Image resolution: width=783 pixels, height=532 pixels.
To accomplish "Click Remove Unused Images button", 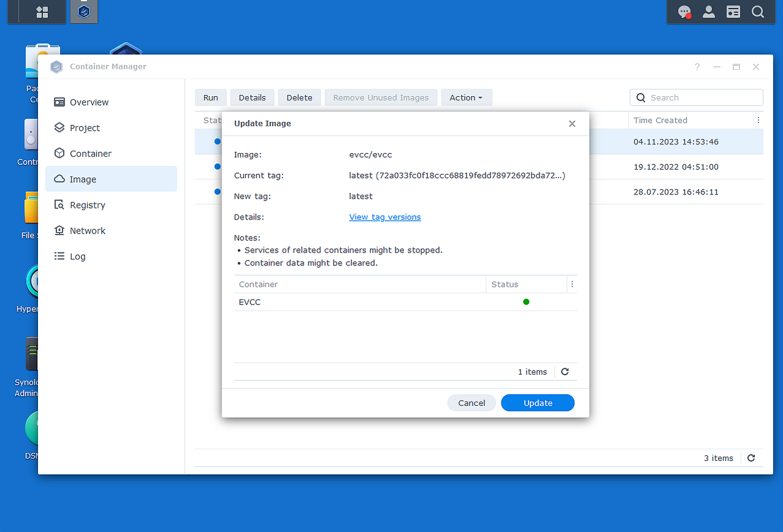I will [x=381, y=97].
